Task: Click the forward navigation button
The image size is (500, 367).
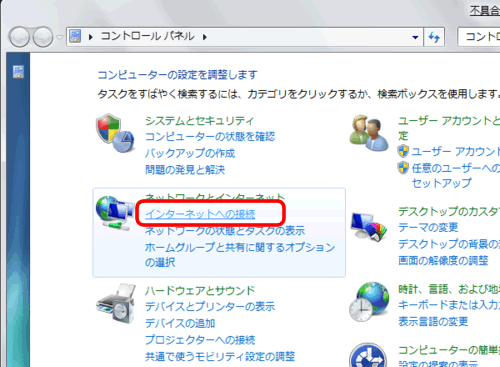Action: tap(43, 37)
